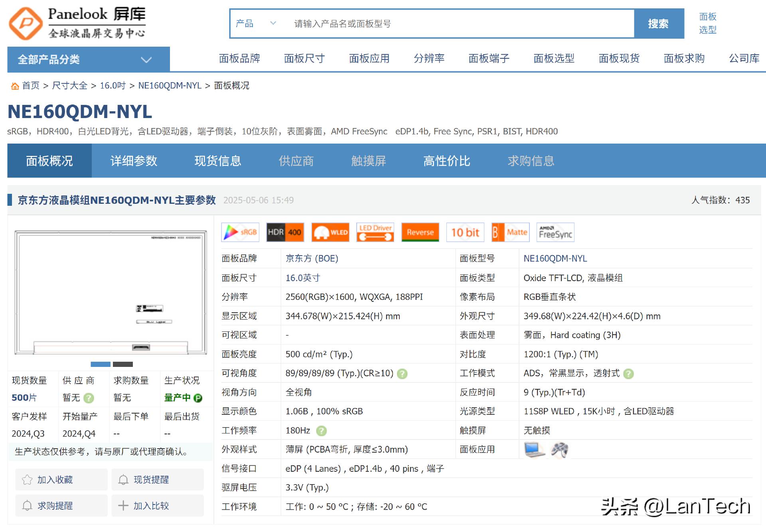Screen dimensions: 766x532
Task: Click the WLED backlight badge
Action: [x=330, y=232]
